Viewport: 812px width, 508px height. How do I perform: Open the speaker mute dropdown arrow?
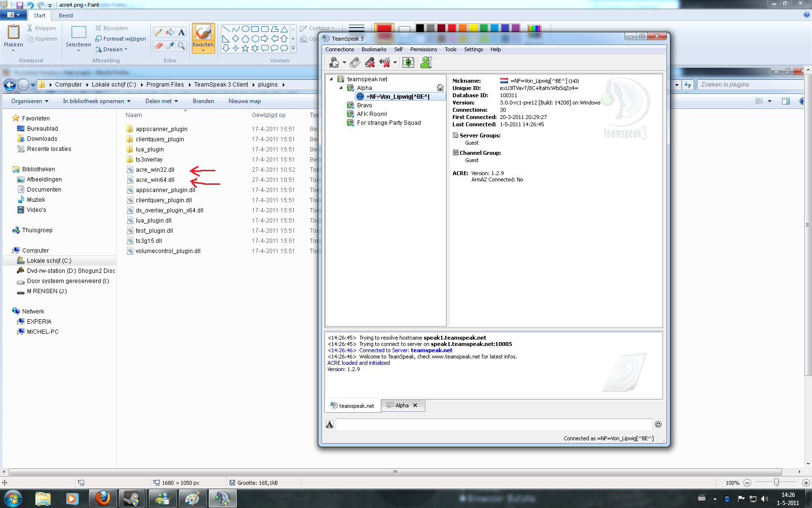coord(395,62)
